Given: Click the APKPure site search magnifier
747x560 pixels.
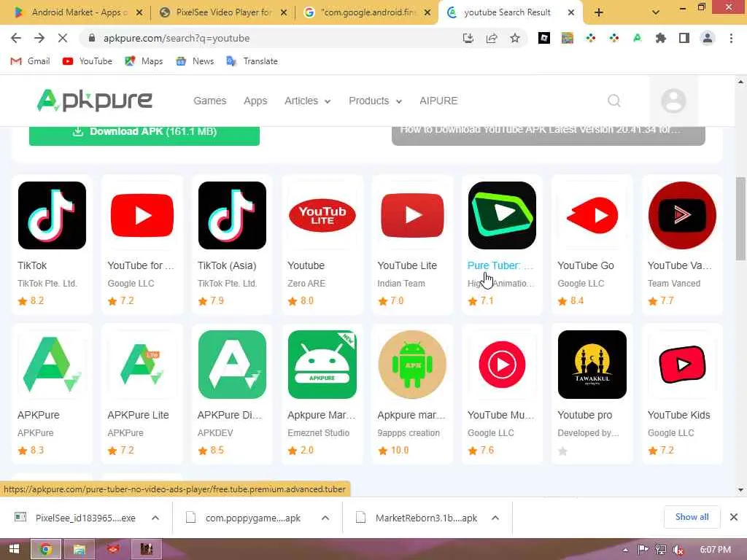Looking at the screenshot, I should 614,101.
